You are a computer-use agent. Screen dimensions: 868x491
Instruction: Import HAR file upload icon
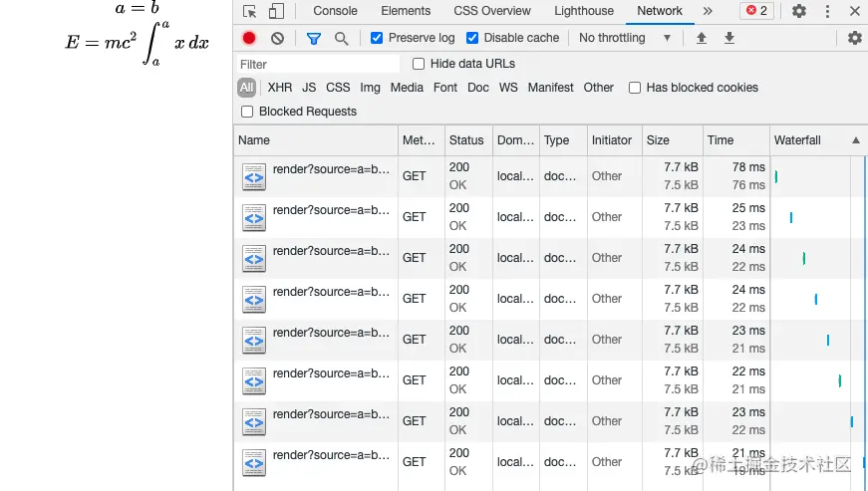[702, 38]
